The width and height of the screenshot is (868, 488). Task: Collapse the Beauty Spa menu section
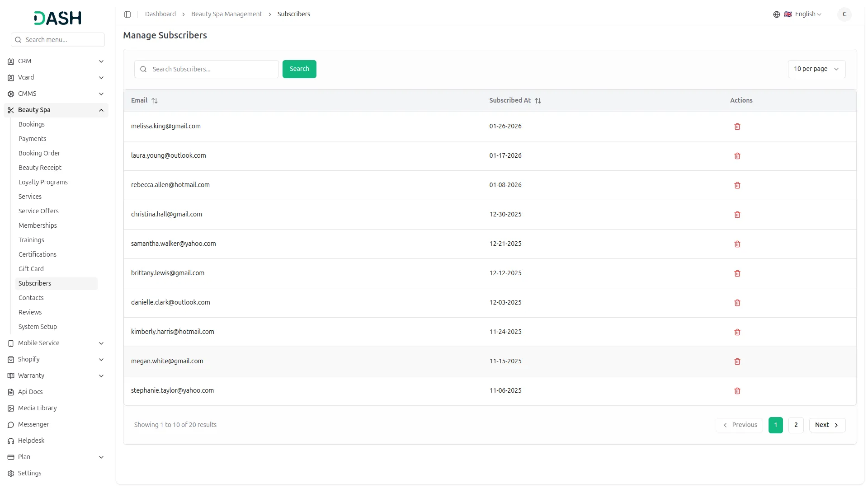click(x=101, y=110)
